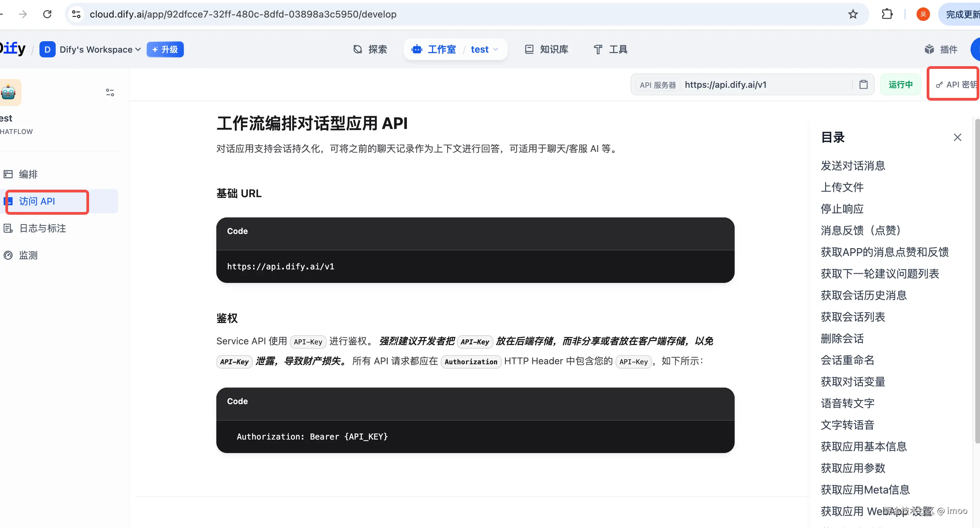Click the 升级 upgrade button
Viewport: 980px width, 528px height.
click(x=165, y=50)
